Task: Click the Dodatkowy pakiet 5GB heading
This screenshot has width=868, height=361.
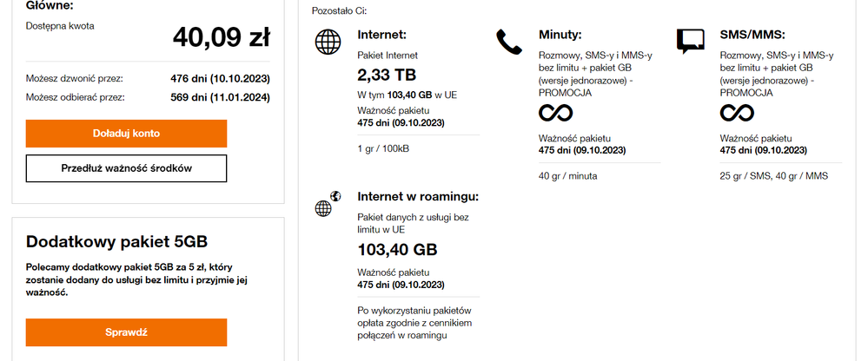Action: 117,241
